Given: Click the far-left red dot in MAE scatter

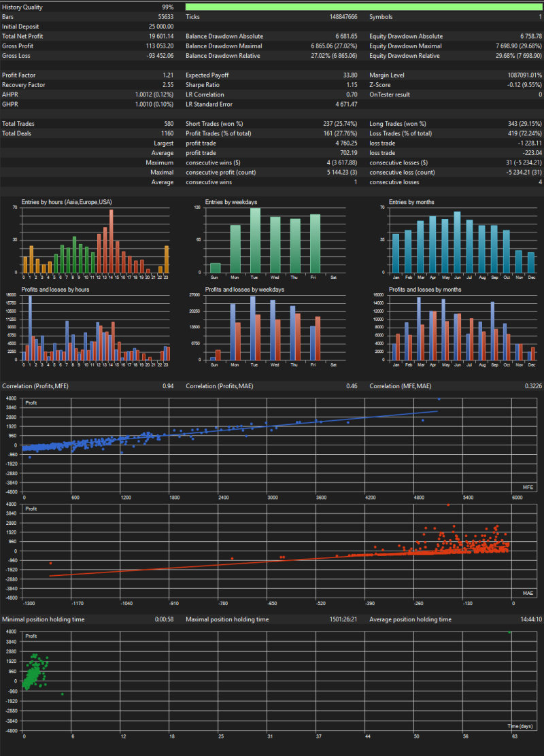Looking at the screenshot, I should pyautogui.click(x=50, y=563).
